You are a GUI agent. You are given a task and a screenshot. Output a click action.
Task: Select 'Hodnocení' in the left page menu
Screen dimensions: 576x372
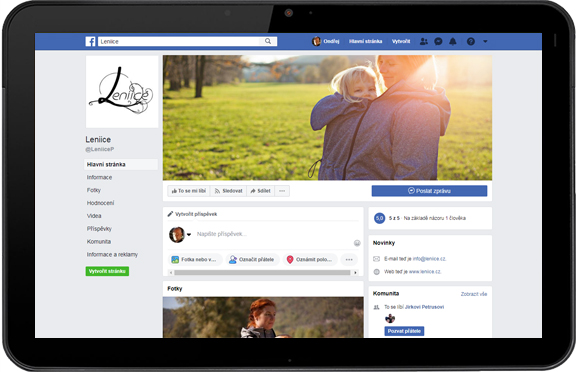pyautogui.click(x=100, y=203)
